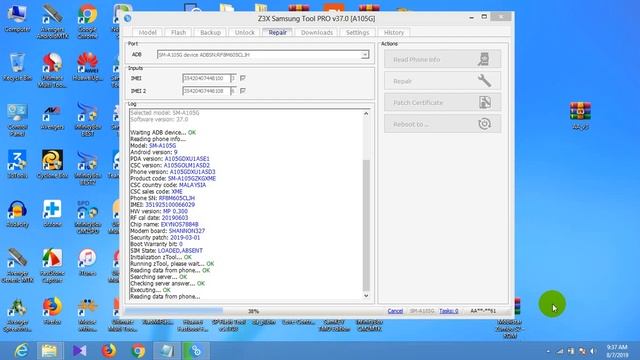The height and width of the screenshot is (360, 640).
Task: Cancel the running operation
Action: click(x=395, y=311)
